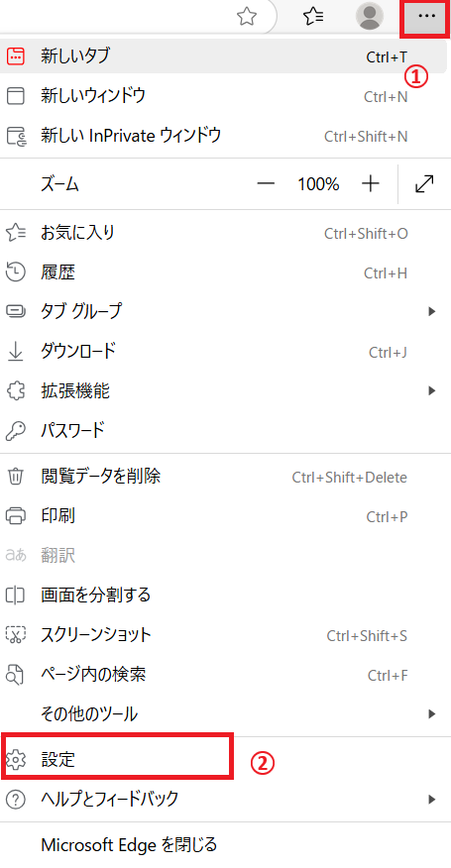Click the download arrow icon for ダウンロード
Image resolution: width=451 pixels, height=868 pixels.
point(16,352)
